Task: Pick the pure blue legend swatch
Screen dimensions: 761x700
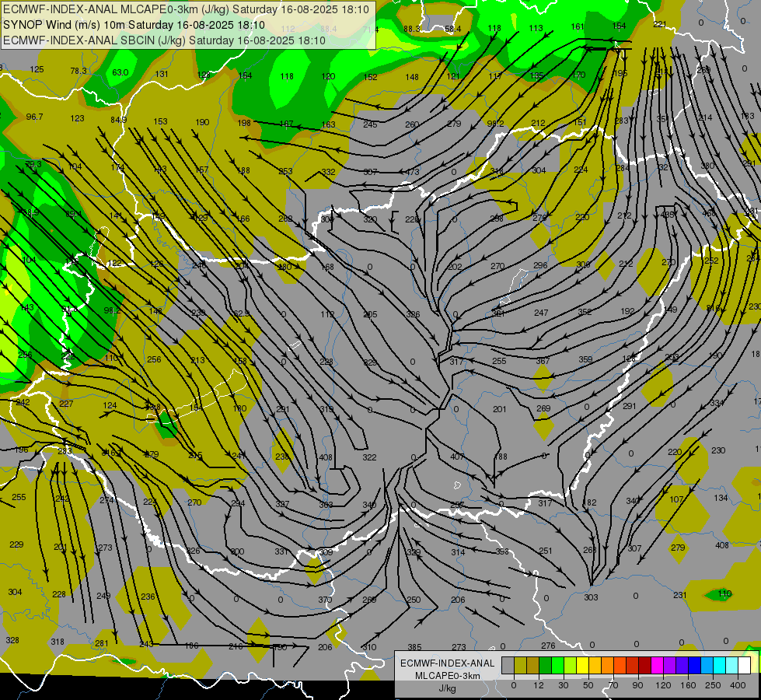Action: click(694, 665)
